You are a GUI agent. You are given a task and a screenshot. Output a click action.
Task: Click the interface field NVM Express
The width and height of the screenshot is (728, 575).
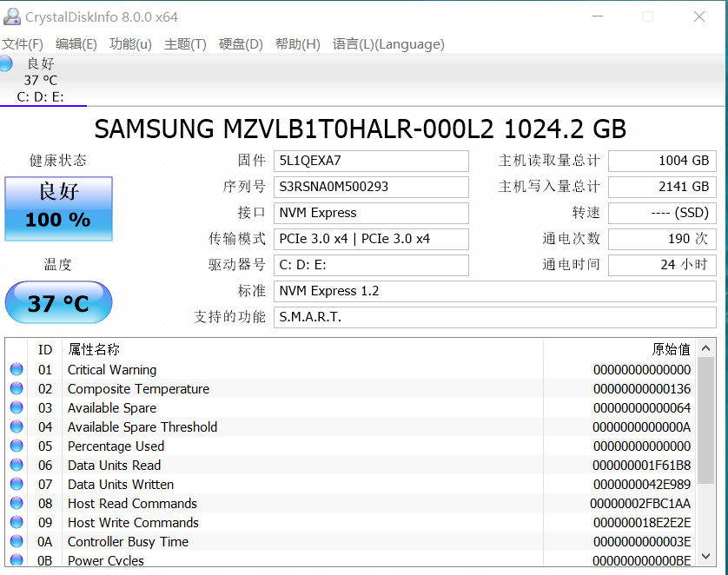(x=371, y=213)
